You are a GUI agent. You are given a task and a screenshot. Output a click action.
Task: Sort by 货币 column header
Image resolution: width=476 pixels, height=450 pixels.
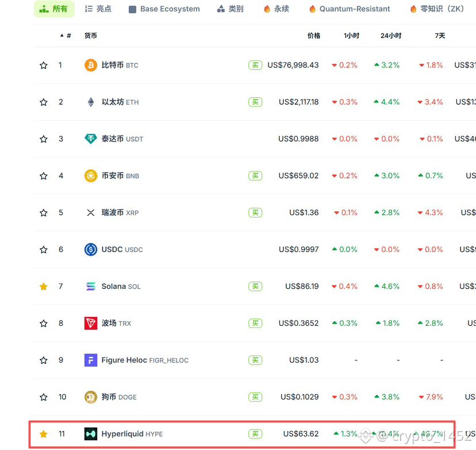coord(90,36)
